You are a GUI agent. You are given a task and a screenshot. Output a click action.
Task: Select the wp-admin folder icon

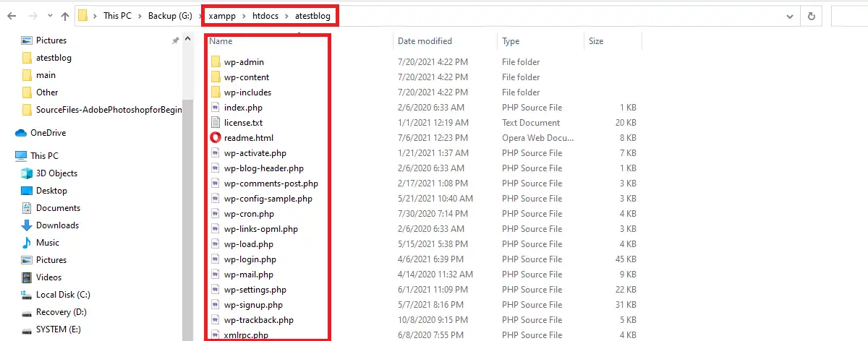[216, 62]
